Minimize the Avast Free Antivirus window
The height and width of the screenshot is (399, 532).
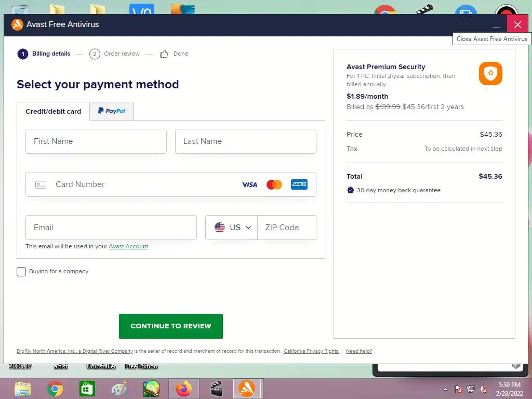496,25
